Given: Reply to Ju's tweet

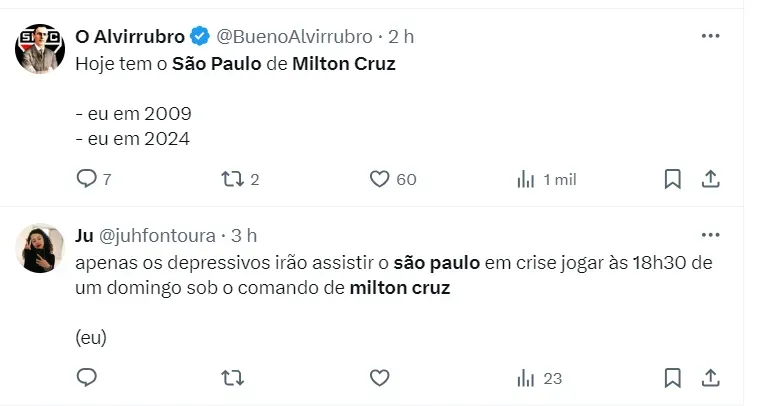Looking at the screenshot, I should [87, 378].
